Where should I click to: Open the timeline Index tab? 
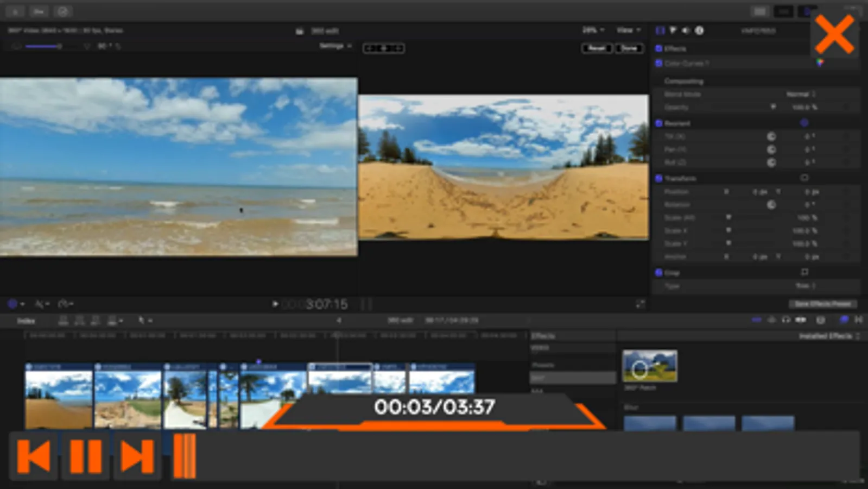click(26, 321)
